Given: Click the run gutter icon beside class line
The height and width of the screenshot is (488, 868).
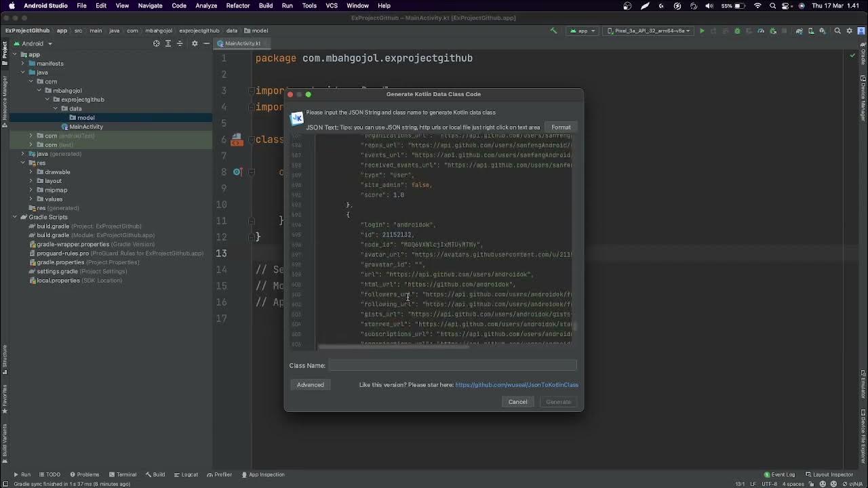Looking at the screenshot, I should click(x=237, y=139).
